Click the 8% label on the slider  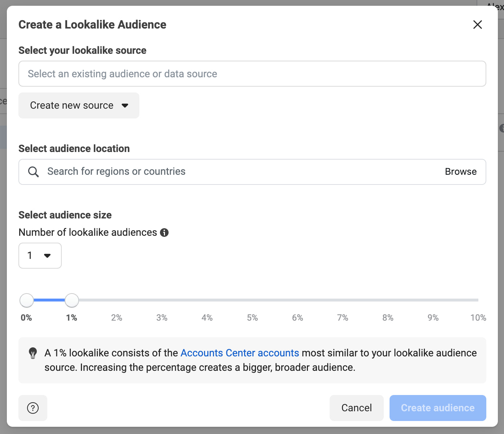coord(388,318)
